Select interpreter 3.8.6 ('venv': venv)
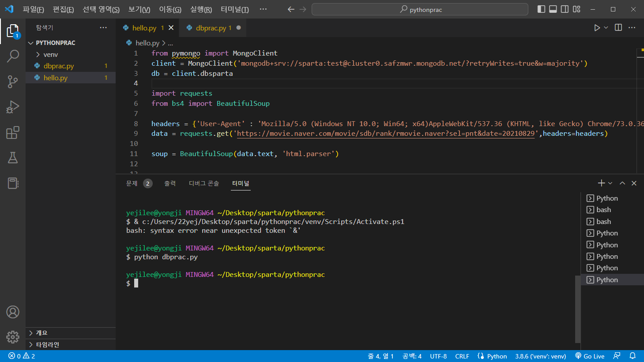Image resolution: width=644 pixels, height=362 pixels. (x=540, y=356)
